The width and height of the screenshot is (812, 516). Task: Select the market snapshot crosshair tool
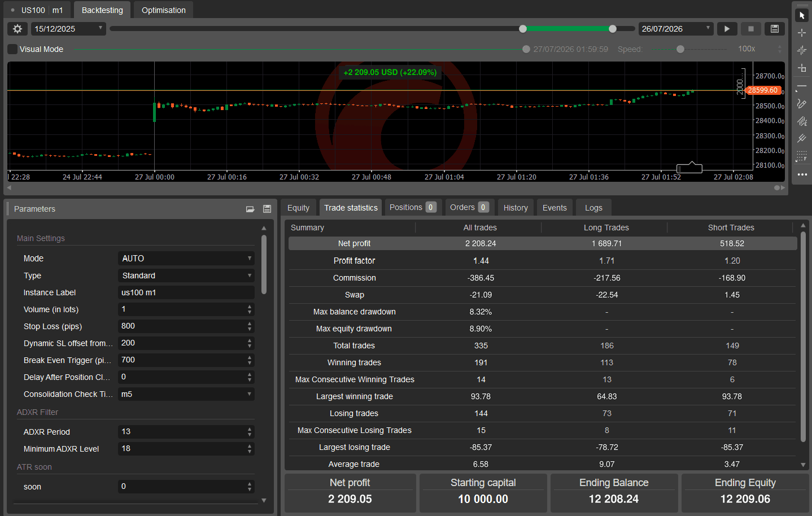[x=802, y=51]
